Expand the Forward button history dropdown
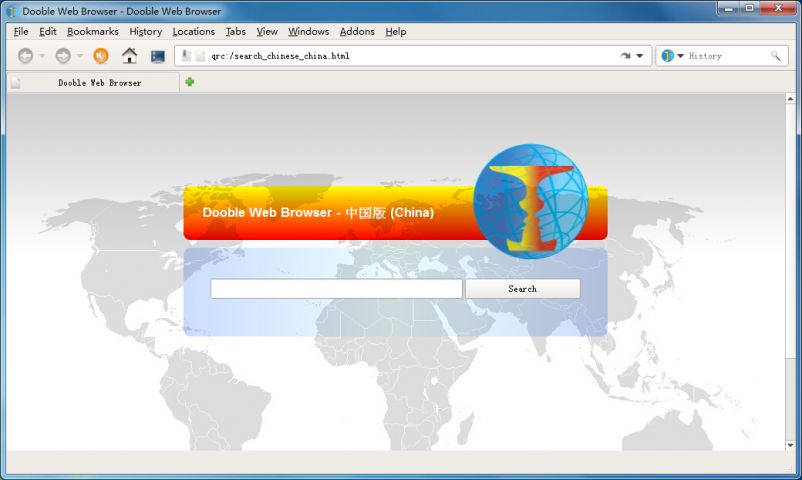Screen dimensions: 802x480 pyautogui.click(x=80, y=56)
